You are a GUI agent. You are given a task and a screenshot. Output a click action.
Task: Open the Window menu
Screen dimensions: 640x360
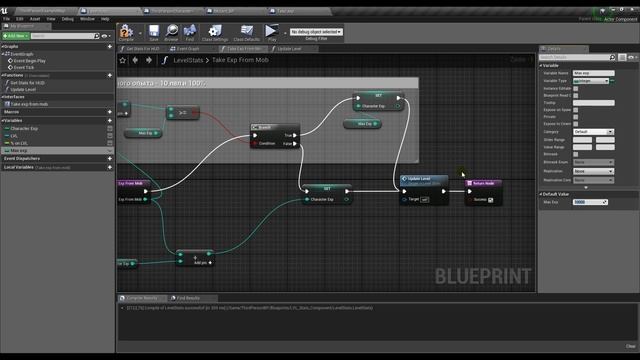pyautogui.click(x=87, y=19)
